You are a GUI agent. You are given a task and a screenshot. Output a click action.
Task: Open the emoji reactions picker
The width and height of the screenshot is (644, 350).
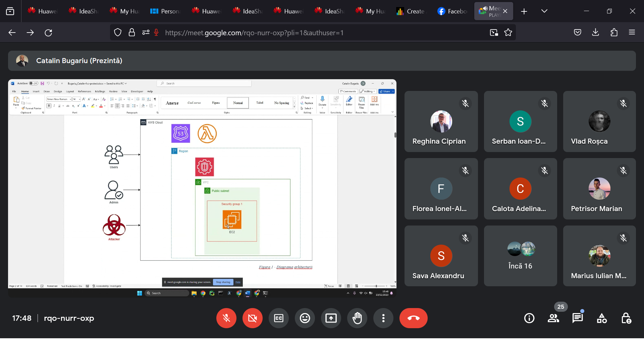[305, 318]
